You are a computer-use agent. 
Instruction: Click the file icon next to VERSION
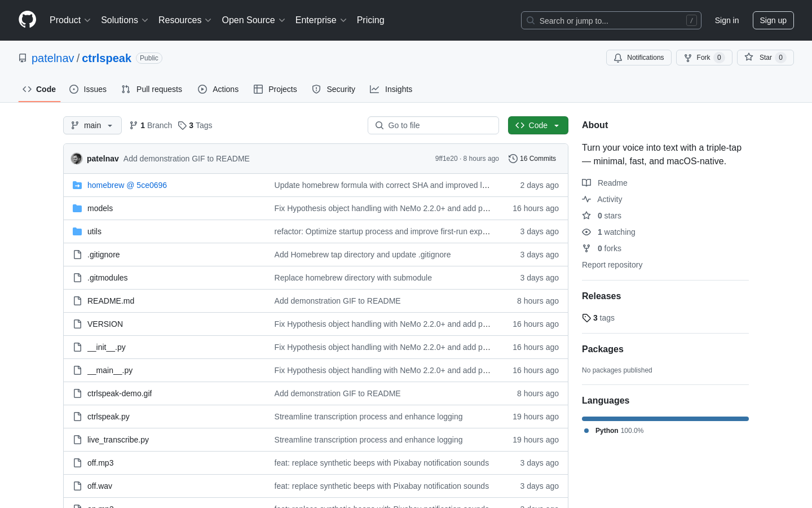click(x=77, y=324)
